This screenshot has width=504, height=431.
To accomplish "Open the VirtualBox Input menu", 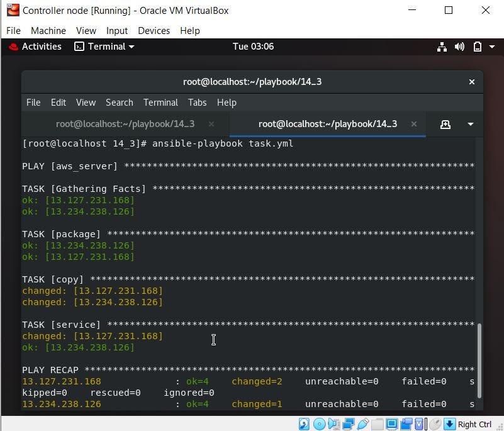I will [117, 31].
